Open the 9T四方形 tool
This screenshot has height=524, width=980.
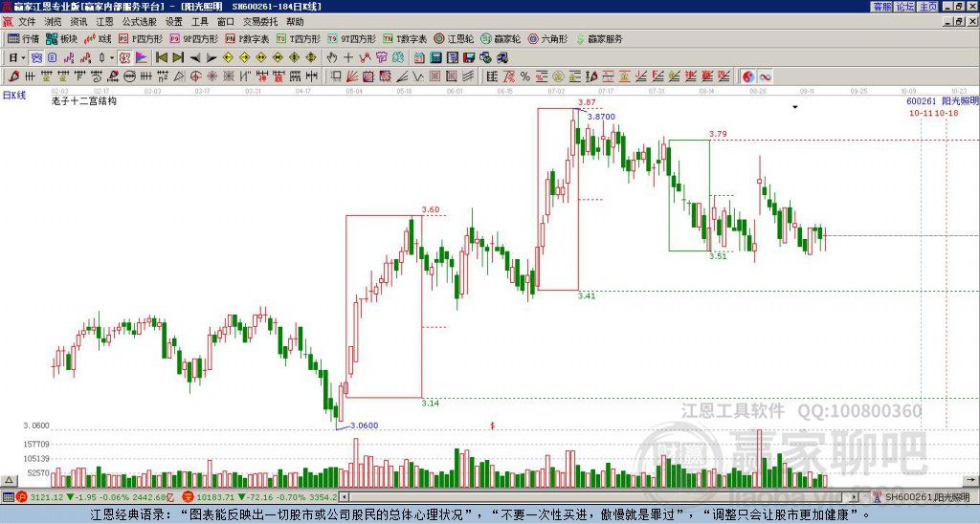[351, 38]
